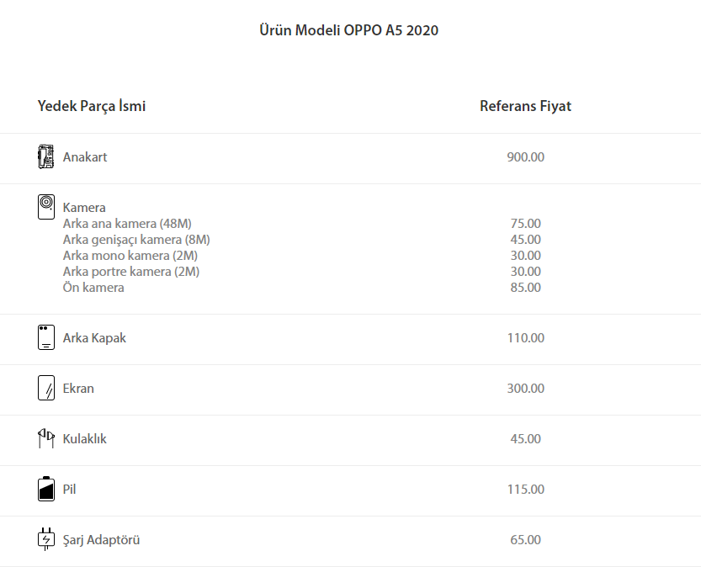Select 'Arka mono kamera (2M)' row
701x588 pixels.
pos(130,256)
